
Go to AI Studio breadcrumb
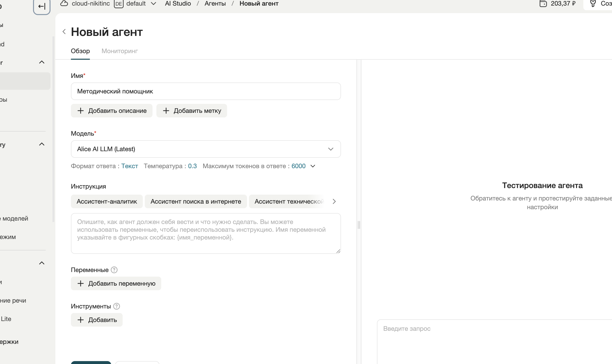pyautogui.click(x=178, y=3)
